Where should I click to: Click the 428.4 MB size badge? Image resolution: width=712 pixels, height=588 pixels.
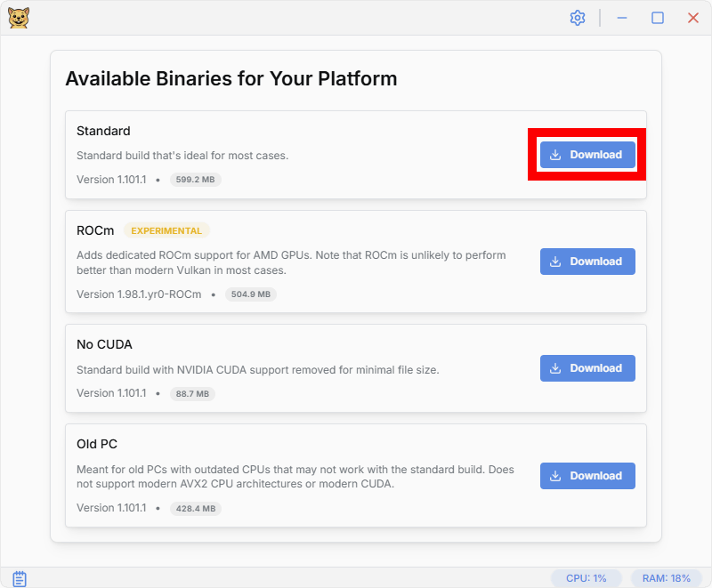coord(196,509)
